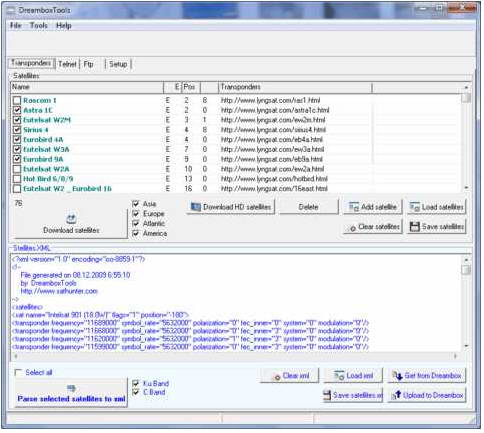Switch to the Telnet tab
Image resolution: width=484 pixels, height=433 pixels.
coord(67,64)
